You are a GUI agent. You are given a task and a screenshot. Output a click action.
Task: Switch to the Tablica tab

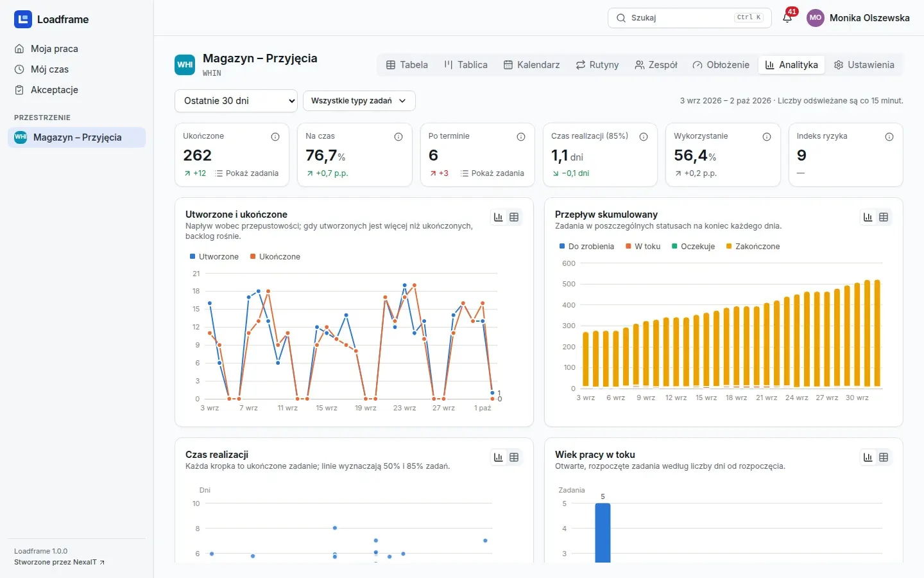click(466, 65)
